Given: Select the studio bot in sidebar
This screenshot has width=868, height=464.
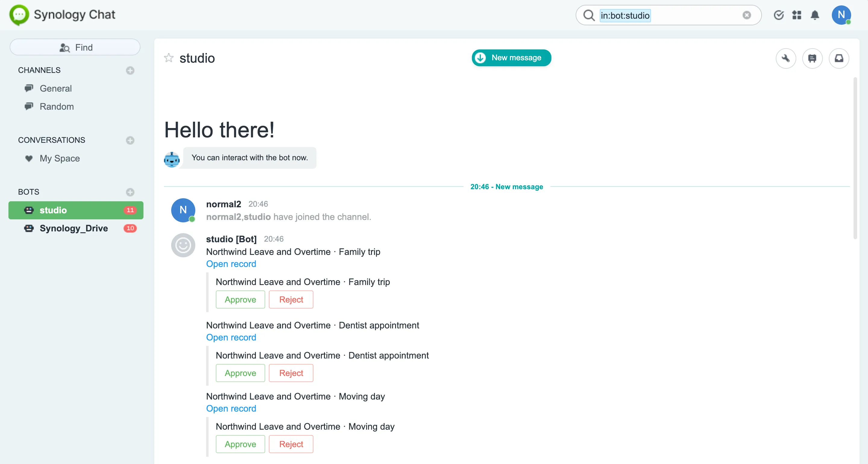Looking at the screenshot, I should point(76,210).
